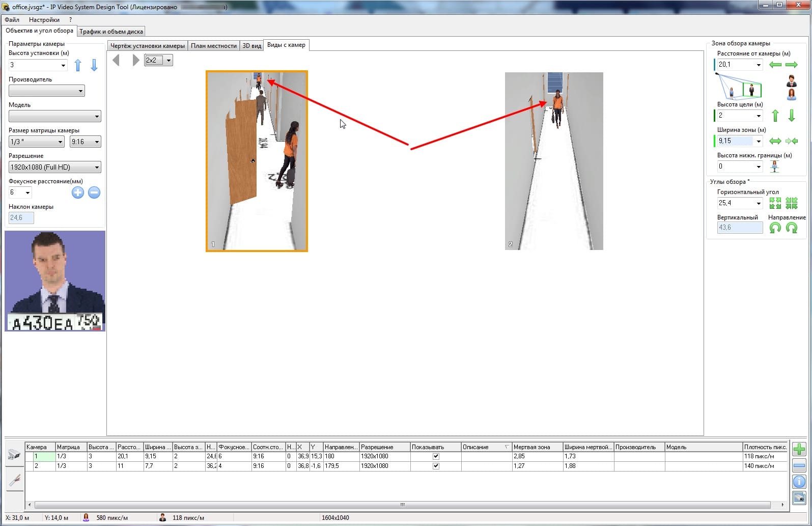Switch to cameras list side tab

pyautogui.click(x=14, y=455)
